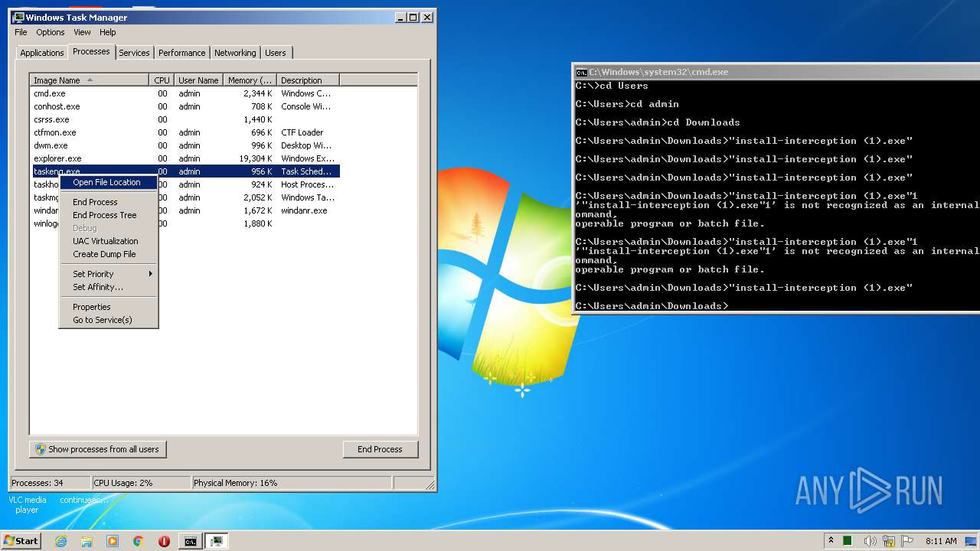Open the network tray icon
The width and height of the screenshot is (980, 551).
(889, 541)
